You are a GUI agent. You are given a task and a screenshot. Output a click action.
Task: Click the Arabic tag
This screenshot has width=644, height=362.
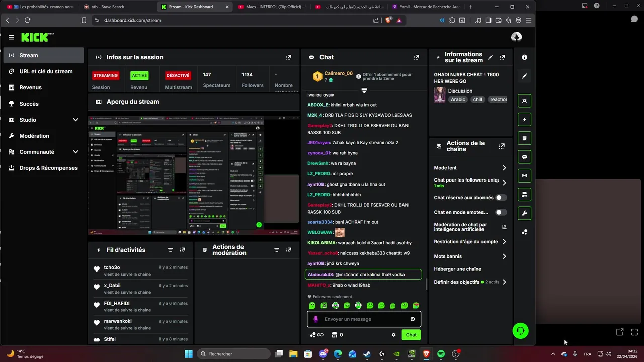(458, 99)
